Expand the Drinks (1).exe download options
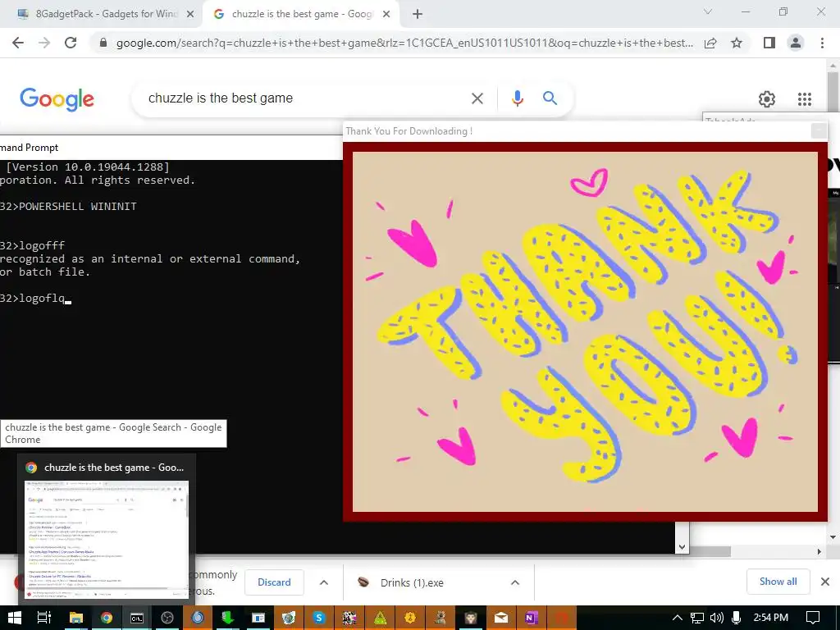Screen dimensions: 840x630 click(515, 582)
